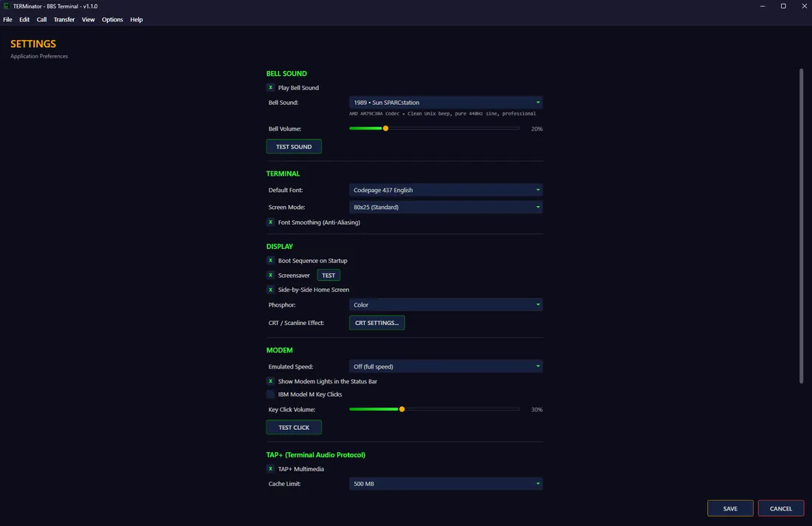Open the Phosphor color dropdown
Viewport: 812px width, 526px height.
pos(446,304)
